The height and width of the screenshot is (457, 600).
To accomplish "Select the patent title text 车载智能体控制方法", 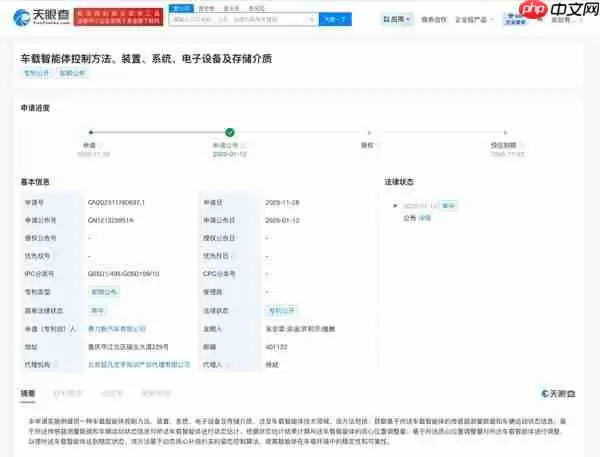I will [66, 59].
